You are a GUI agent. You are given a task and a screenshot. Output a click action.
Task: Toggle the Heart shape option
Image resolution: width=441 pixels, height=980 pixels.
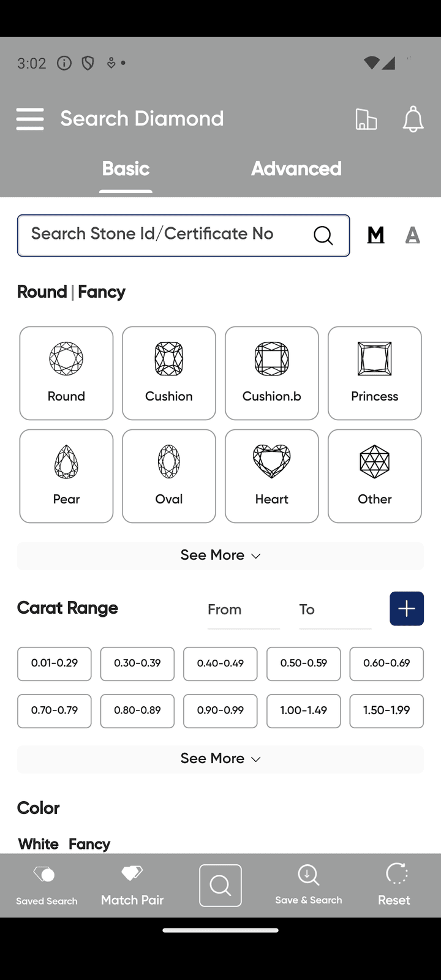pyautogui.click(x=272, y=476)
